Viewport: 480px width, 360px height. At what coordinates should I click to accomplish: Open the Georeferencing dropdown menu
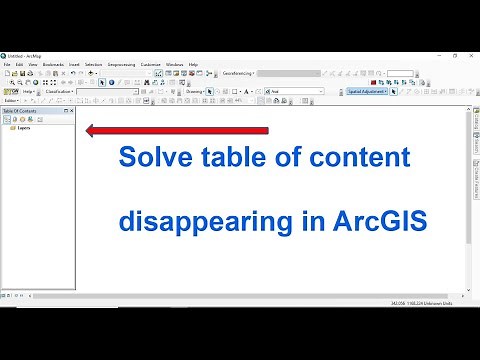click(x=238, y=73)
